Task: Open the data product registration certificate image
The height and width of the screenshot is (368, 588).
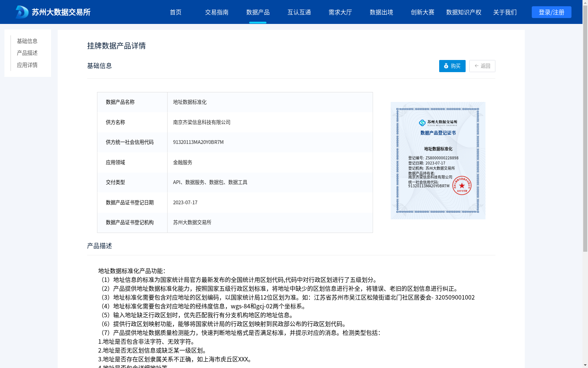Action: 438,160
